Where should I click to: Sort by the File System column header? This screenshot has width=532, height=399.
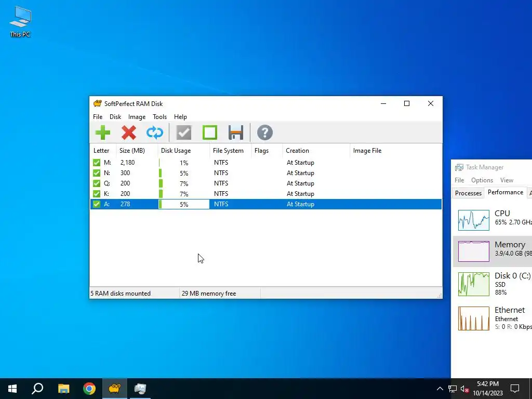pyautogui.click(x=231, y=151)
